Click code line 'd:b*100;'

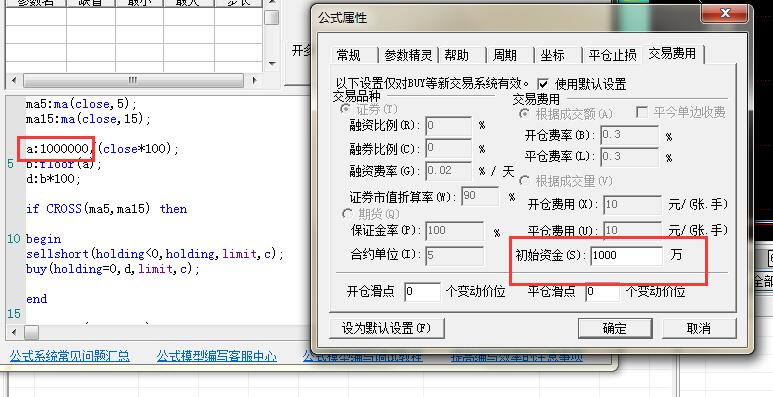click(53, 179)
